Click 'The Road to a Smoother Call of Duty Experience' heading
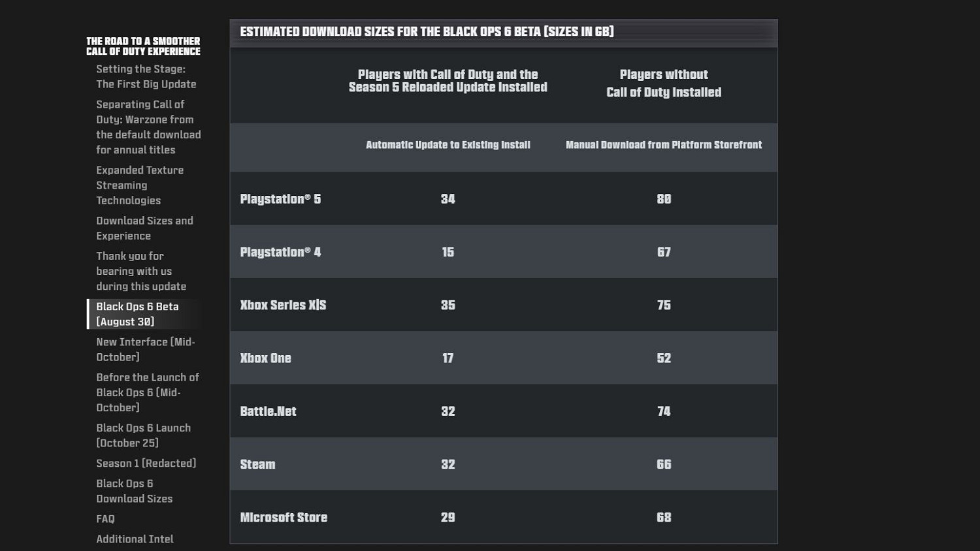 coord(143,46)
